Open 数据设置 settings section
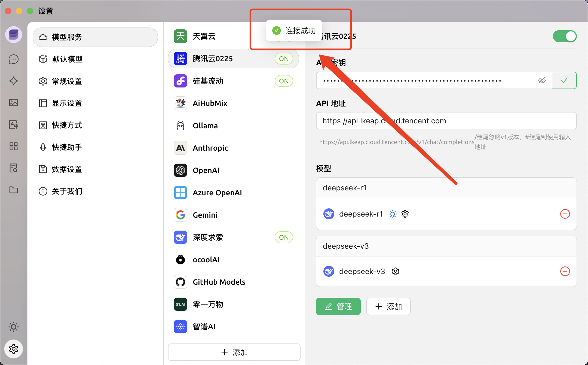Screen dimensions: 588x365 click(67, 169)
